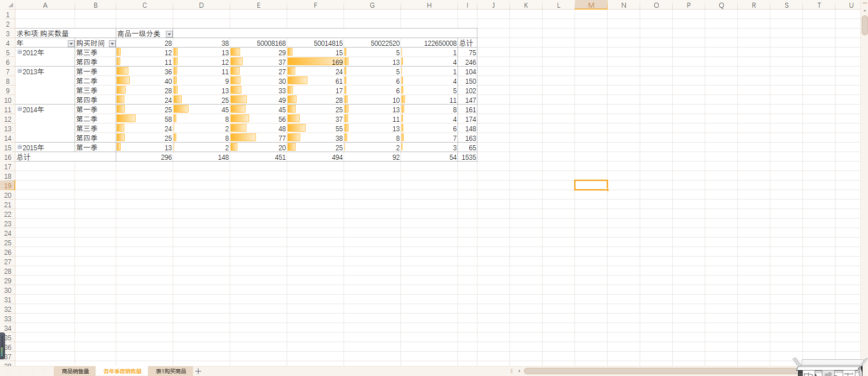Switch to the 商品销售量 sheet tab
Image resolution: width=868 pixels, height=376 pixels.
75,371
